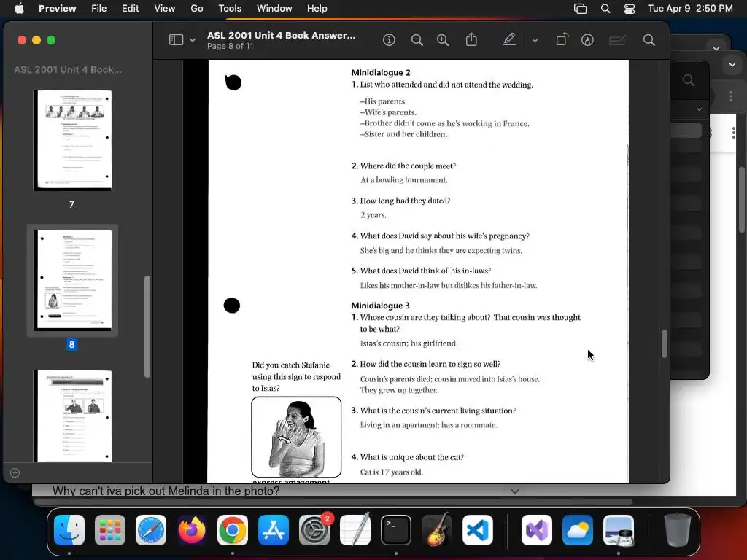Open System Settings from the Dock

coord(314,530)
